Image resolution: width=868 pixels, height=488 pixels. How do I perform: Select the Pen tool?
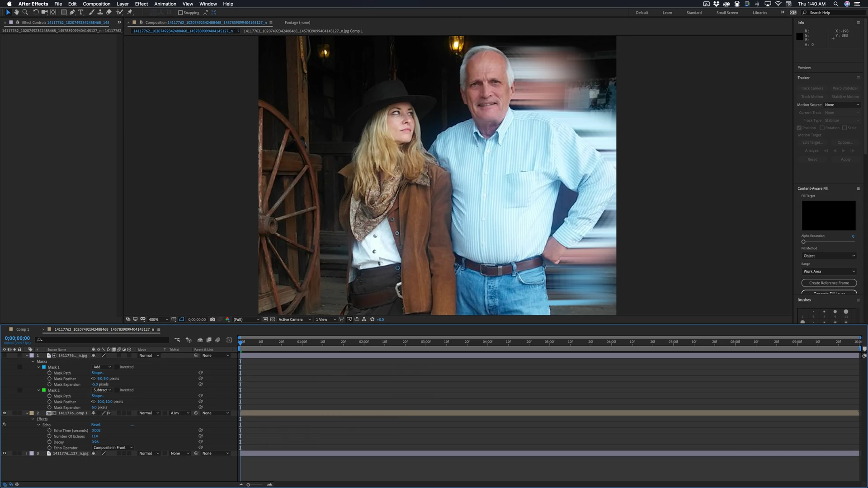coord(72,12)
